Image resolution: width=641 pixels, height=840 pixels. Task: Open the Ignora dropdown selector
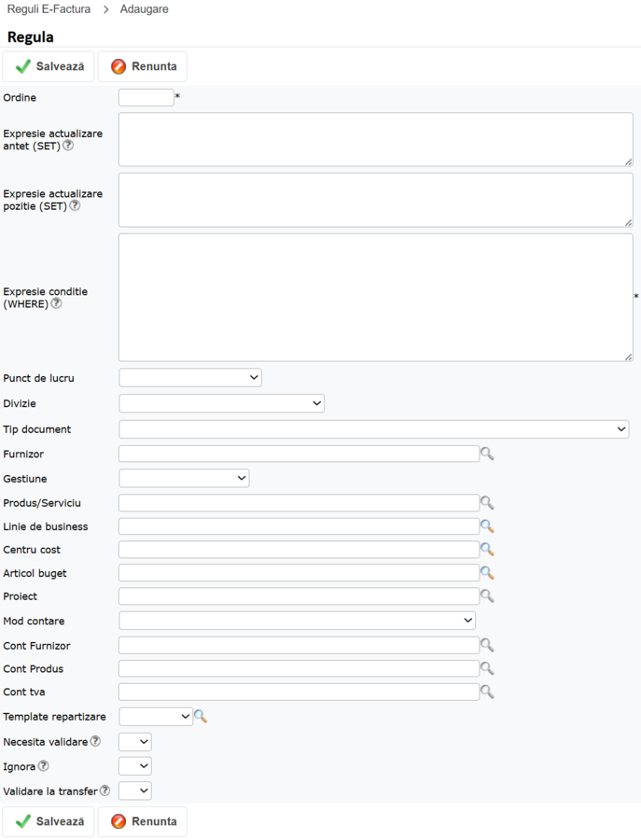(135, 766)
